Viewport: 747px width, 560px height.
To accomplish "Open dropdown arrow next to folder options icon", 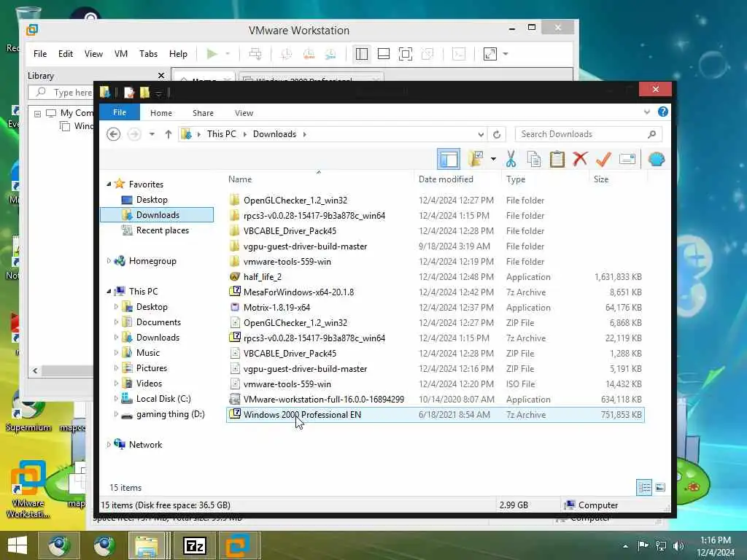I will (x=493, y=159).
